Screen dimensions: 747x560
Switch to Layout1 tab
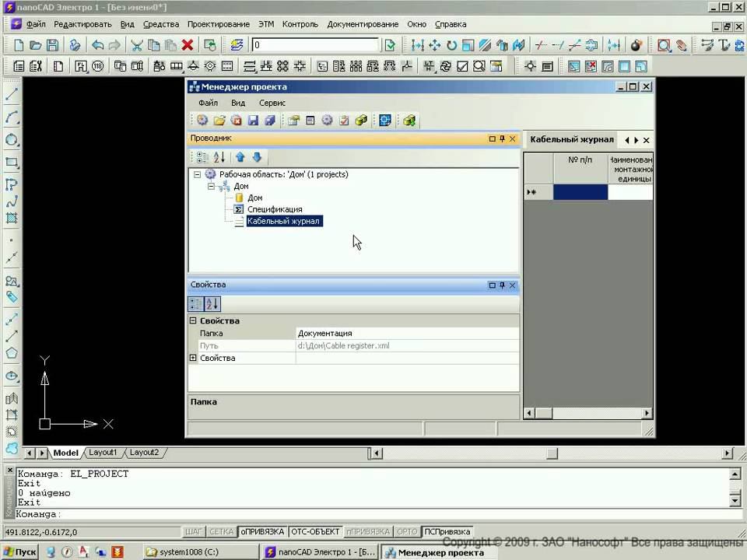click(103, 453)
